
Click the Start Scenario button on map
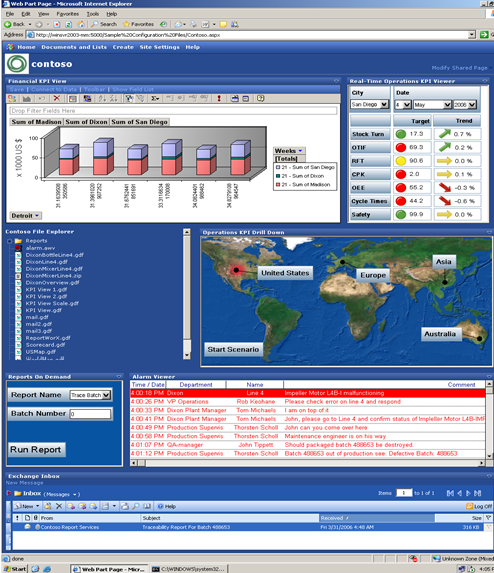233,349
